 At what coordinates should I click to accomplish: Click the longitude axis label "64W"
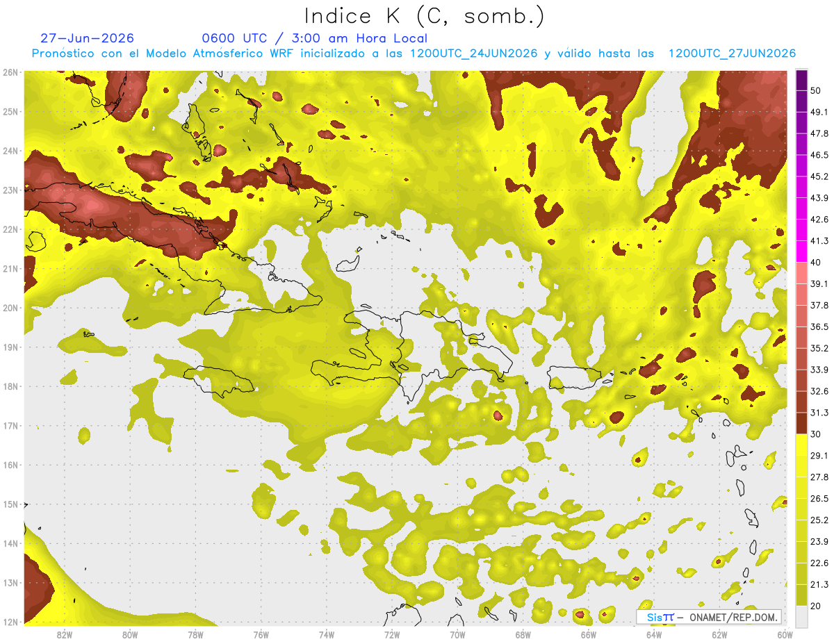click(x=653, y=634)
